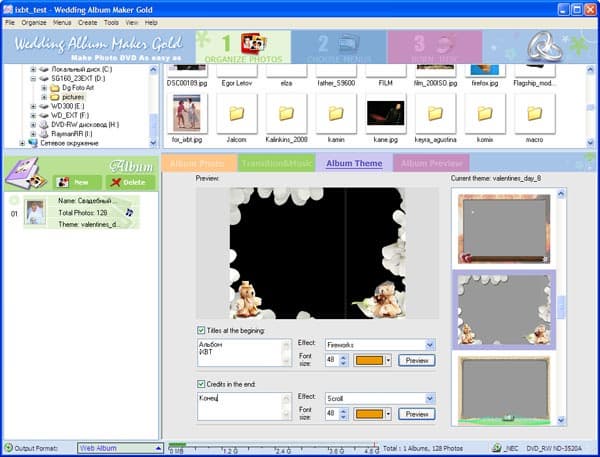The height and width of the screenshot is (457, 600).
Task: Open the Organize Photos step 1 icon
Action: coord(253,44)
